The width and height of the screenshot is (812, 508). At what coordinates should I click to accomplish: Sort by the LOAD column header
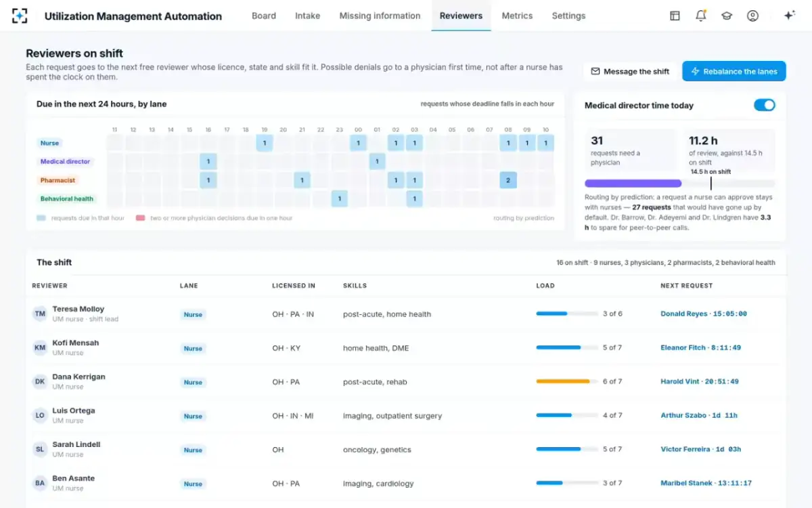pyautogui.click(x=545, y=286)
